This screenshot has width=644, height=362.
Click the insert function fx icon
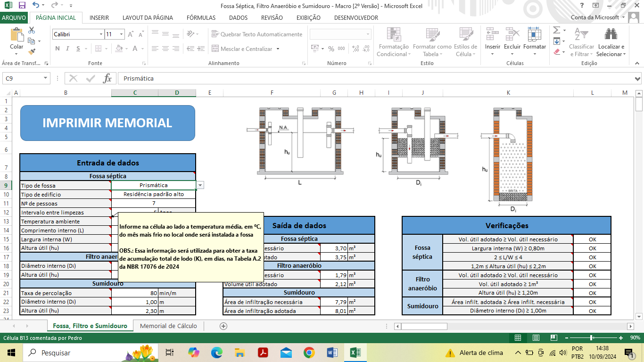pos(107,78)
